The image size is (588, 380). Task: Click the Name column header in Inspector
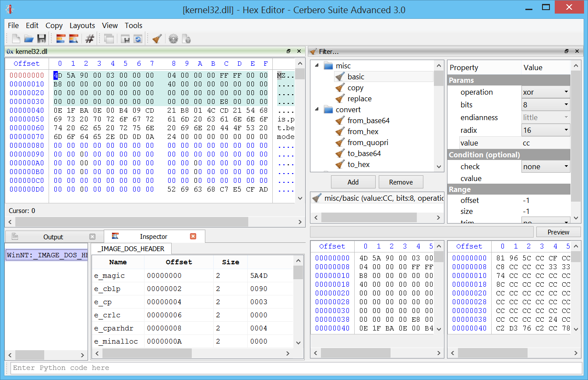coord(118,262)
